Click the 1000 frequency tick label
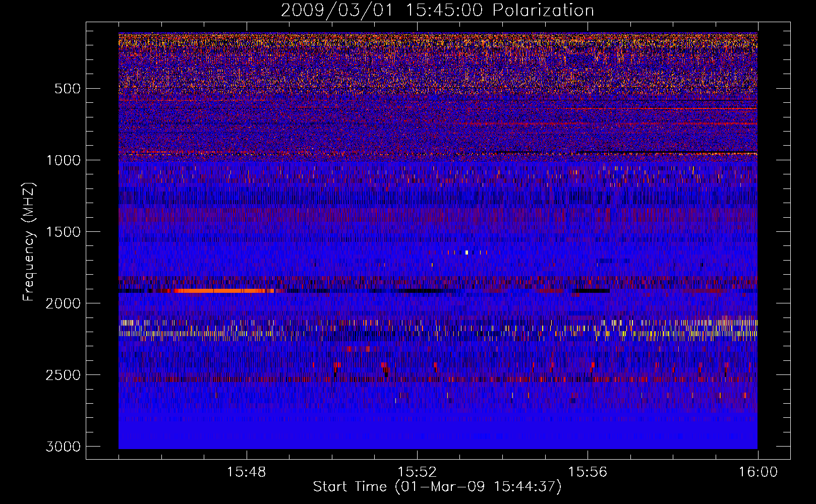The width and height of the screenshot is (816, 504). pos(63,160)
